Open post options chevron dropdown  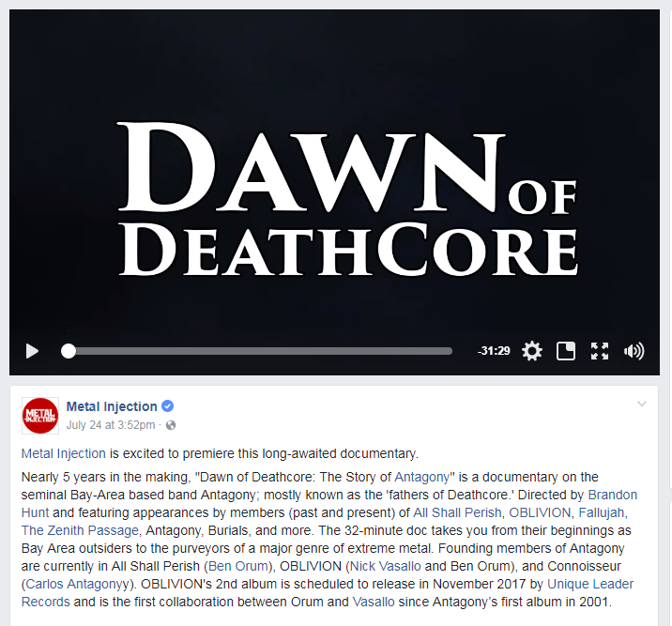[x=642, y=404]
